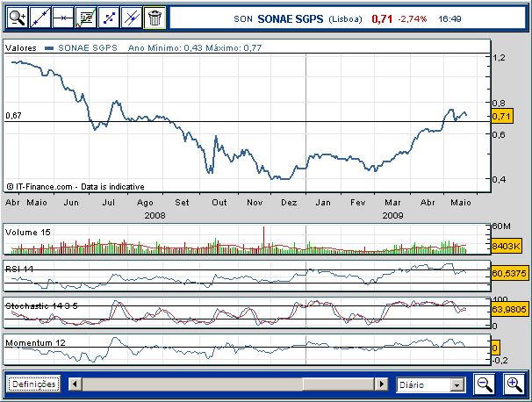Click the yellow 60,5375 RSI value

[510, 273]
